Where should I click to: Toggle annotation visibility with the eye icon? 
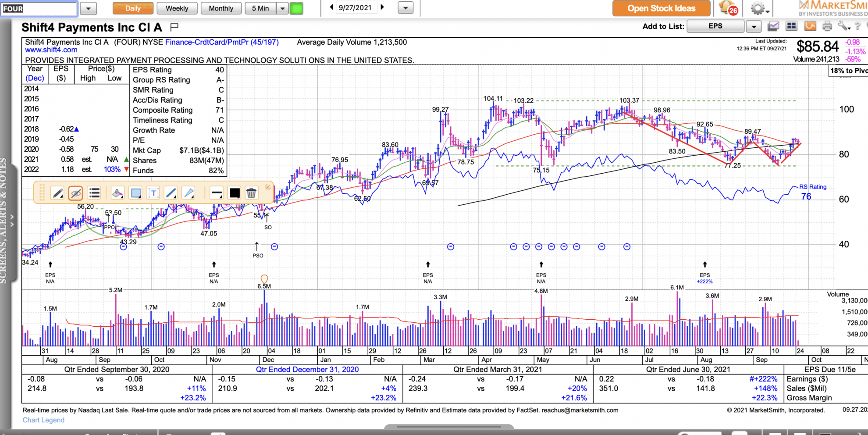(x=75, y=193)
